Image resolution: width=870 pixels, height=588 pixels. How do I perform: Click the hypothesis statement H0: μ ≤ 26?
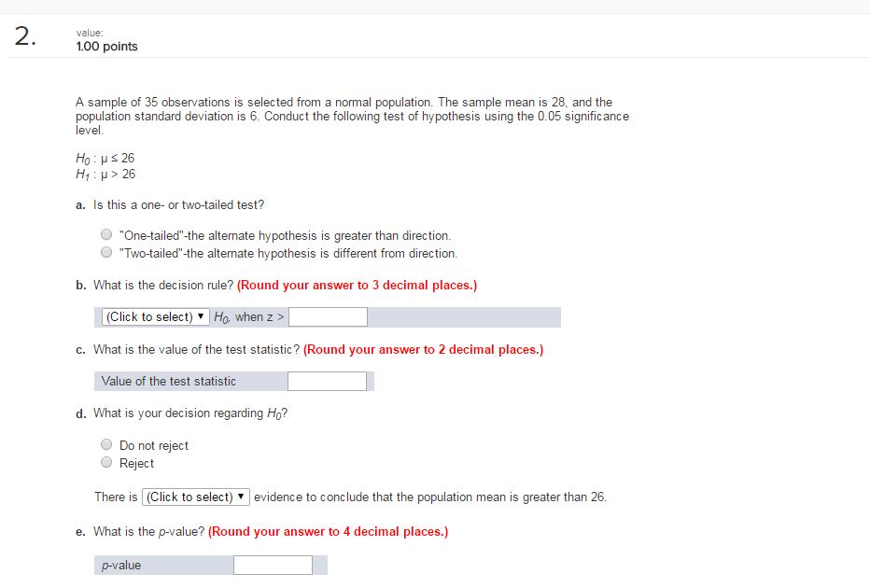click(x=104, y=158)
